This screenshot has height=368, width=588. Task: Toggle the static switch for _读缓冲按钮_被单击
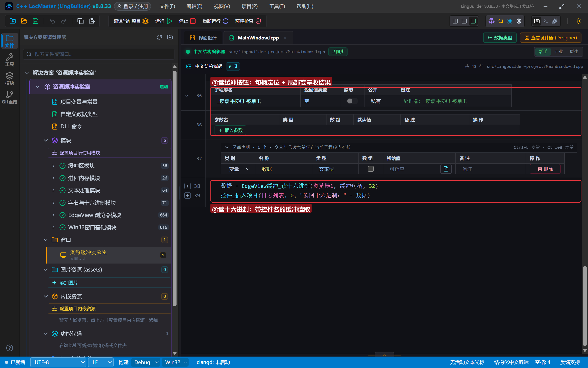pyautogui.click(x=352, y=101)
